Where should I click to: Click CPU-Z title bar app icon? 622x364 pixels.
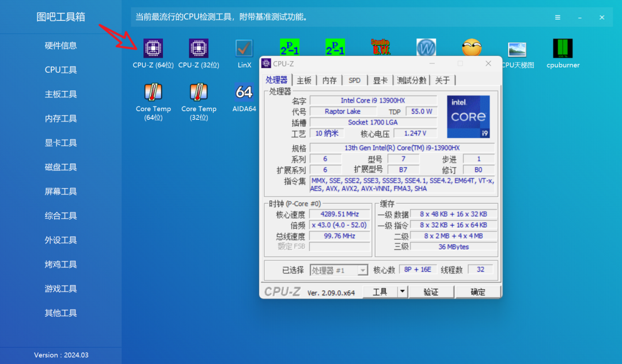point(266,63)
